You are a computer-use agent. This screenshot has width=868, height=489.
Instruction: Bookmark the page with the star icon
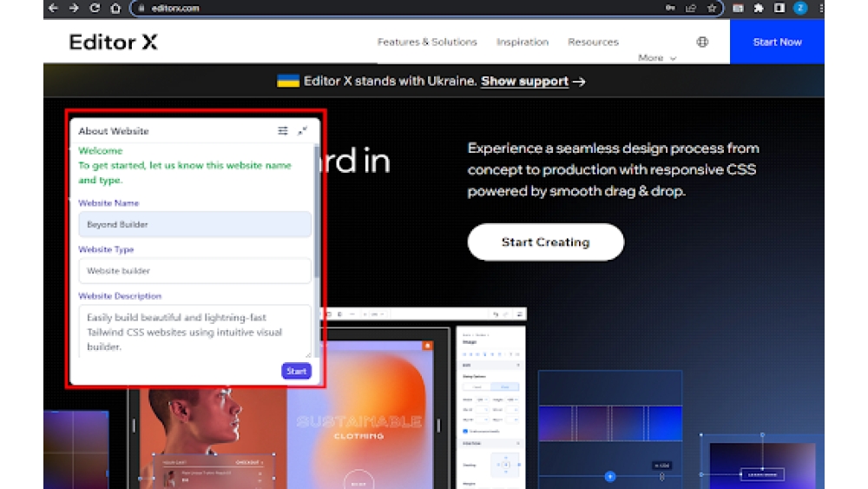pos(712,9)
